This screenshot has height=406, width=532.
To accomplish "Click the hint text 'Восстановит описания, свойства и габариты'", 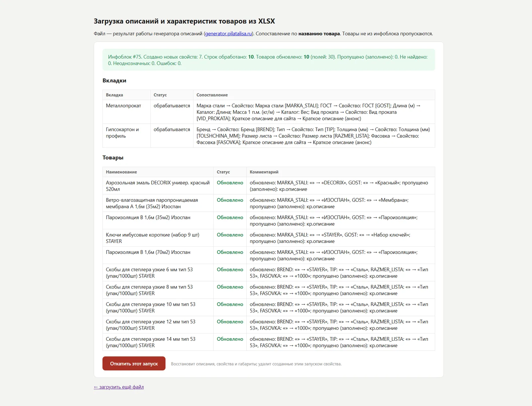I will pos(256,364).
